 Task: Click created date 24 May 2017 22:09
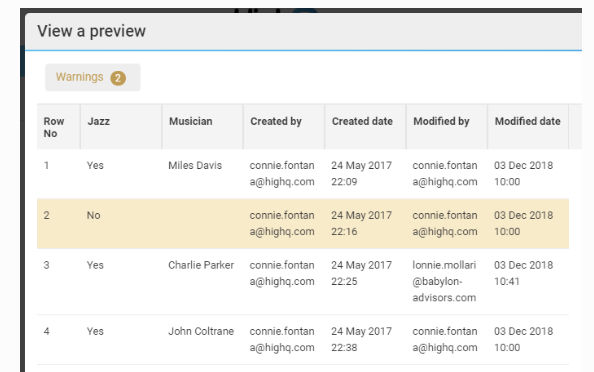(361, 173)
